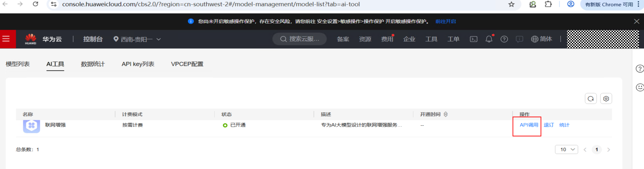Click the user account name area
644x169 pixels.
click(x=603, y=39)
